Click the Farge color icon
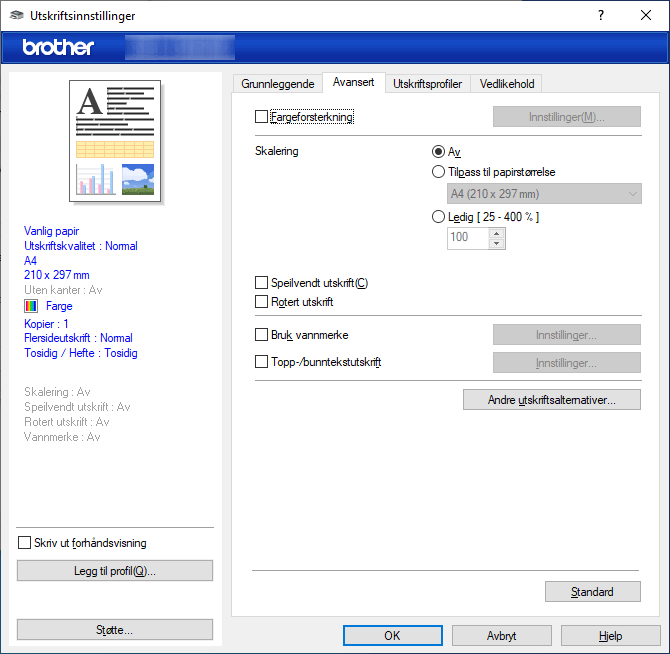Image resolution: width=670 pixels, height=654 pixels. 31,306
